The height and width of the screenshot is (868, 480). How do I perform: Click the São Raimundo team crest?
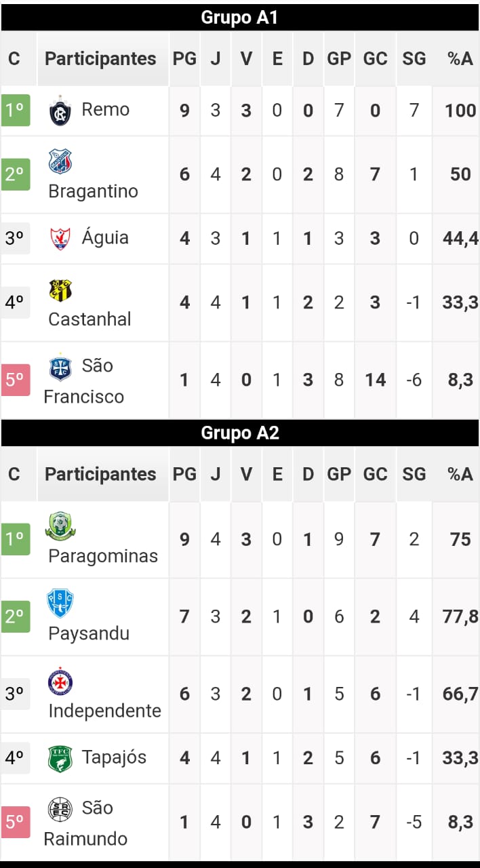click(60, 809)
